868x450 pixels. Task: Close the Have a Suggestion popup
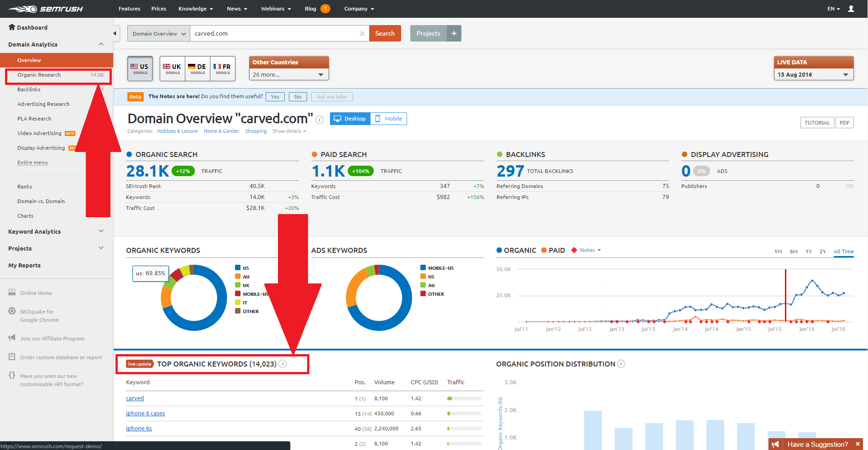[858, 444]
